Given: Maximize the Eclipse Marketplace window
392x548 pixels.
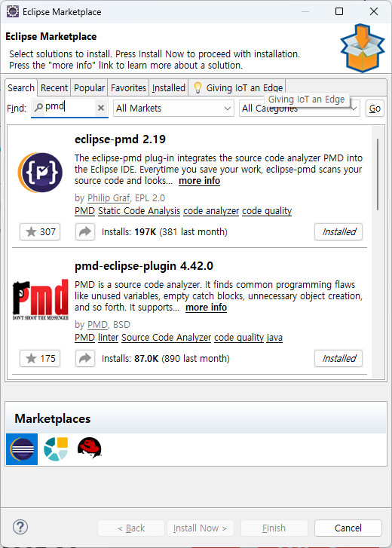Looking at the screenshot, I should 339,11.
